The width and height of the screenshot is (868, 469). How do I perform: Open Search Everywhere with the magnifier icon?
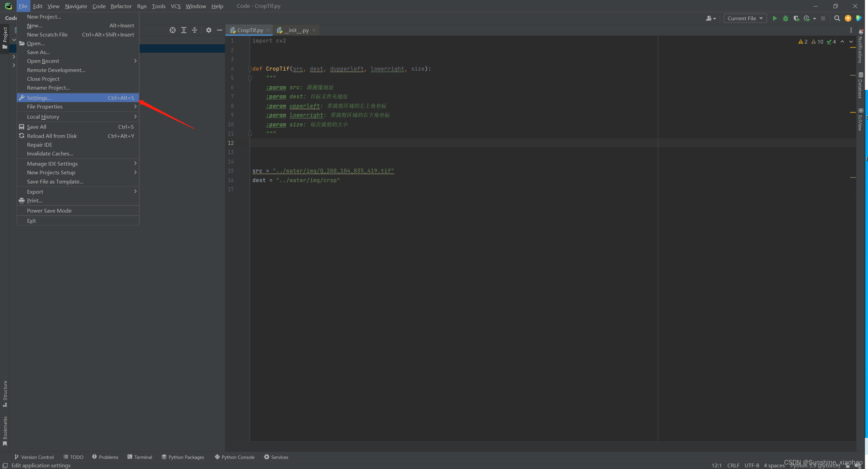837,18
